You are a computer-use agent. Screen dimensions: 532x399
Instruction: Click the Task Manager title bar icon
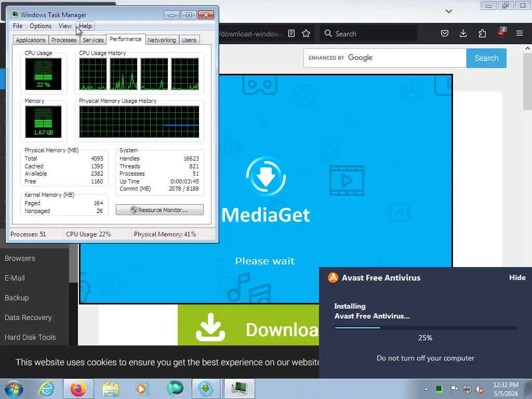pyautogui.click(x=15, y=15)
